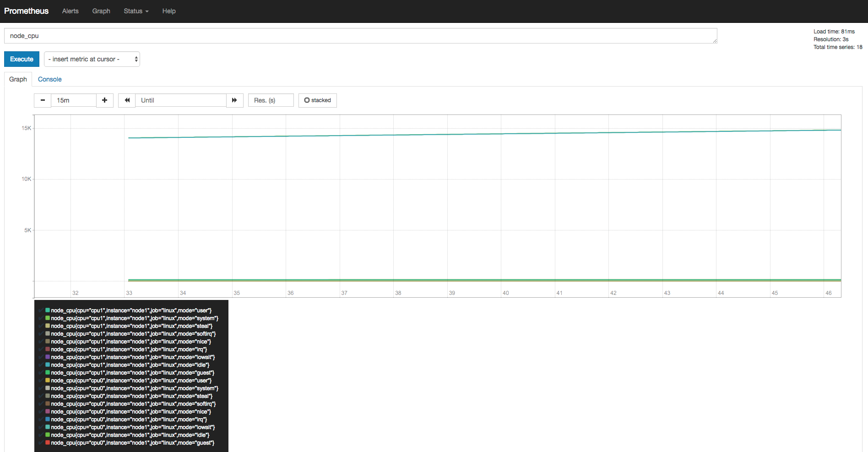Increase graph range with plus icon
This screenshot has width=868, height=452.
tap(105, 100)
